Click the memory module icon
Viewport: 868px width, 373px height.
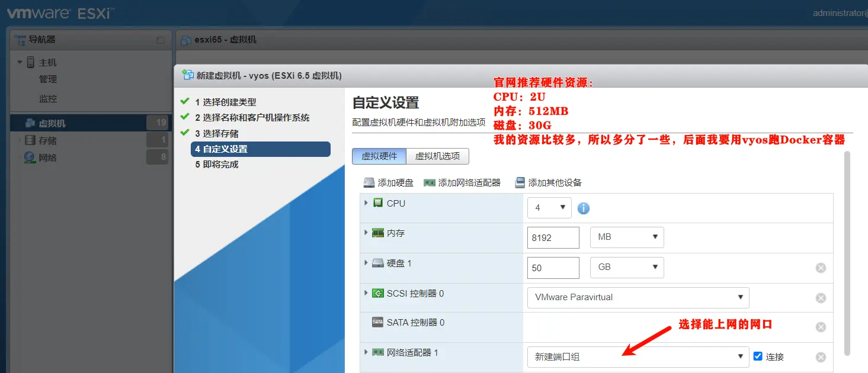point(378,233)
